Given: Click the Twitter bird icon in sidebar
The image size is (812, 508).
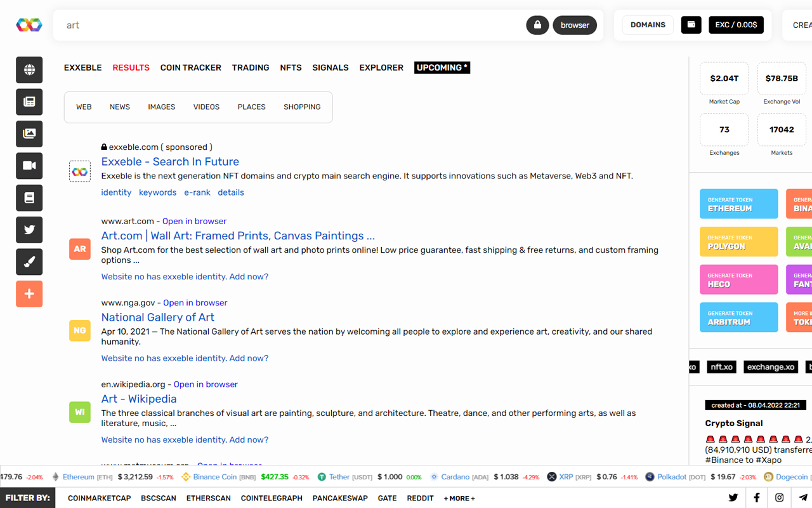Looking at the screenshot, I should point(29,229).
